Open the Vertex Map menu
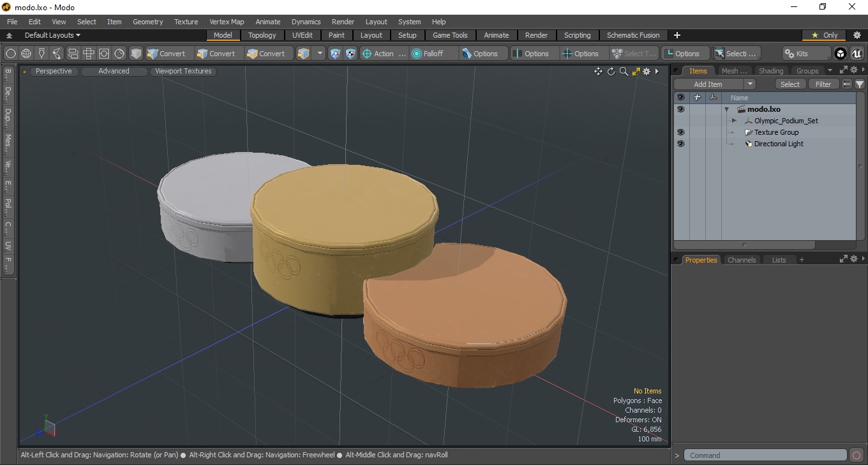 click(x=227, y=22)
